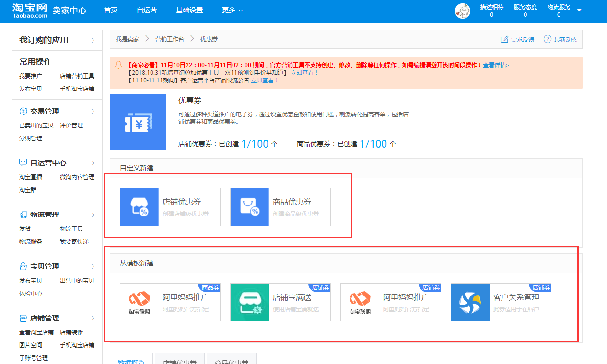Click the 自运营中心 chat icon
The image size is (607, 364).
[x=23, y=163]
